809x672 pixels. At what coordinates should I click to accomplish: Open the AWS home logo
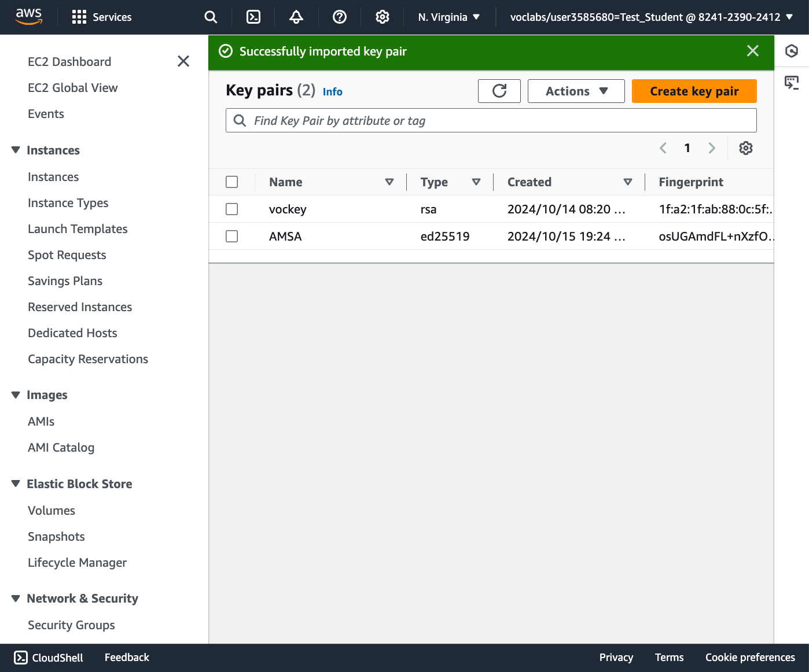(29, 17)
